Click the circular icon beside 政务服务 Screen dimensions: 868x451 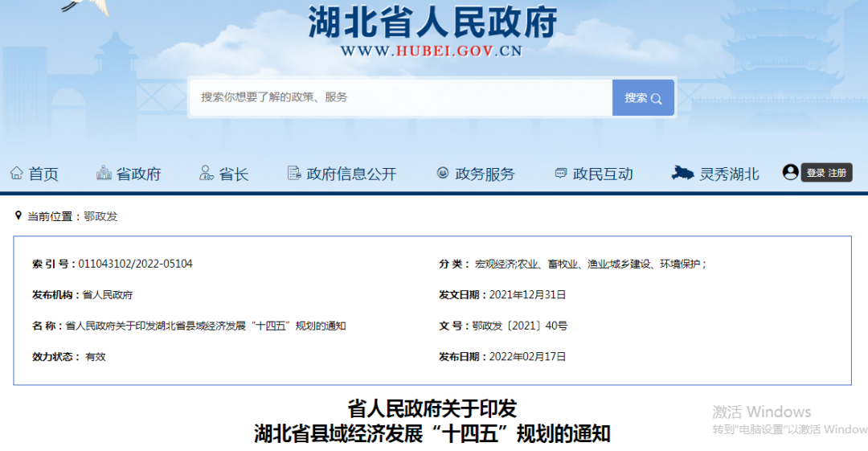[442, 173]
